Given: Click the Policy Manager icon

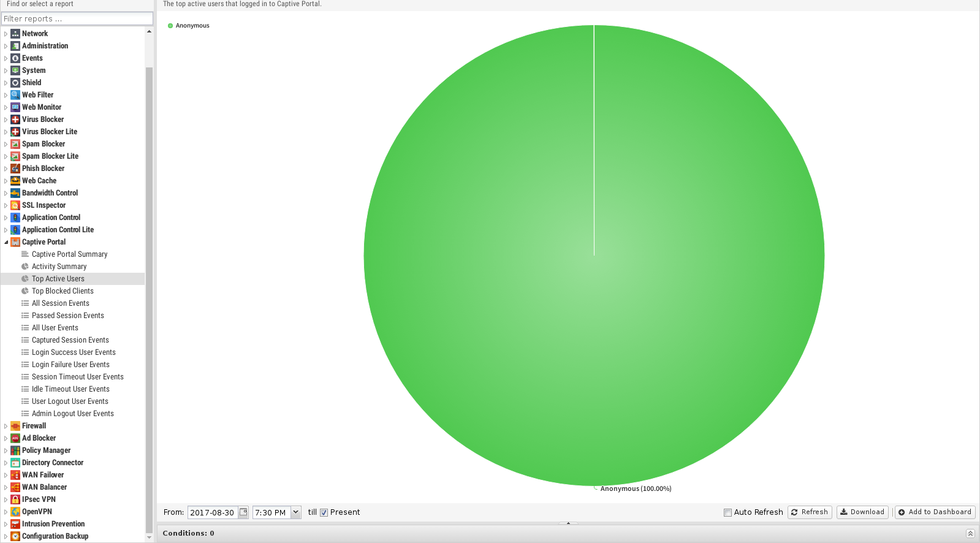Looking at the screenshot, I should tap(15, 450).
